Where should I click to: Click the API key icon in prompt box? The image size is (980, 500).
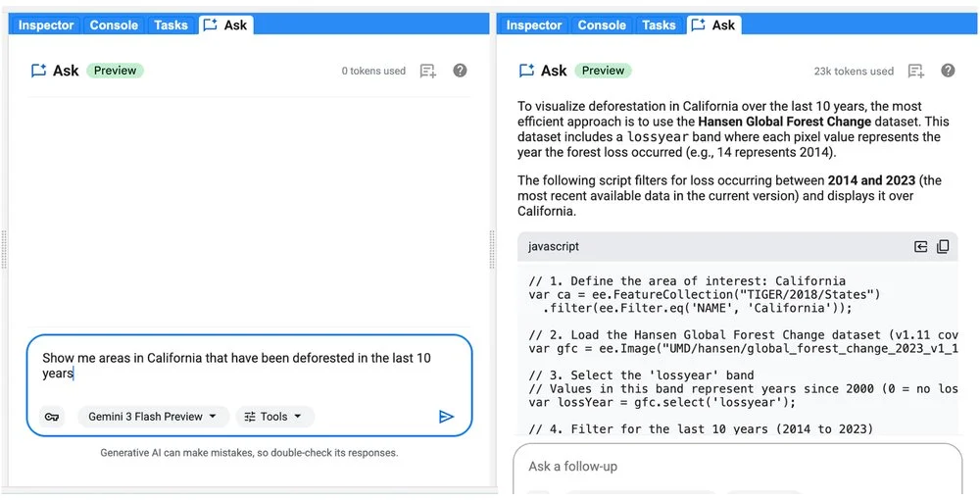click(x=52, y=417)
